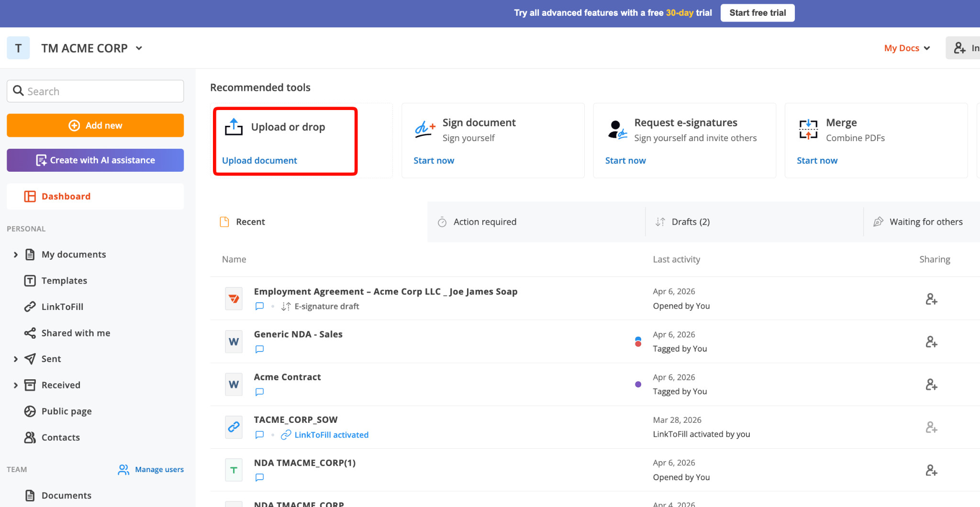Click Start now under Merge
980x507 pixels.
(x=817, y=161)
